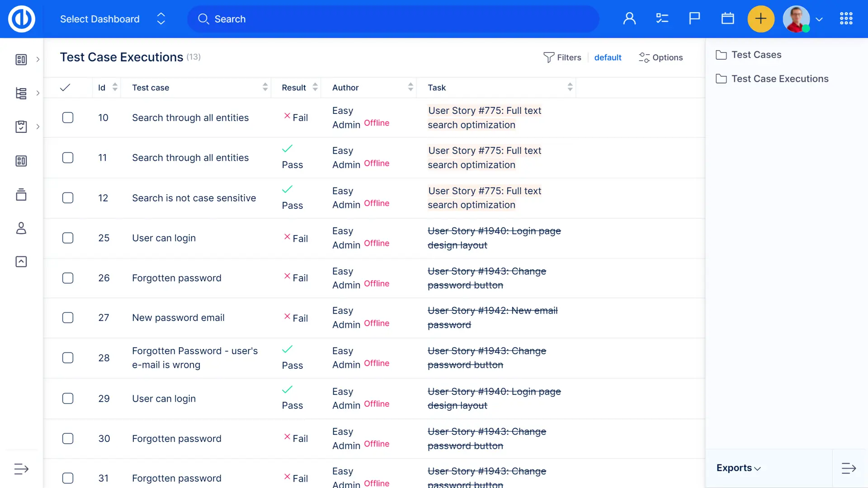
Task: Select the checkbox for execution 28
Action: pyautogui.click(x=68, y=358)
